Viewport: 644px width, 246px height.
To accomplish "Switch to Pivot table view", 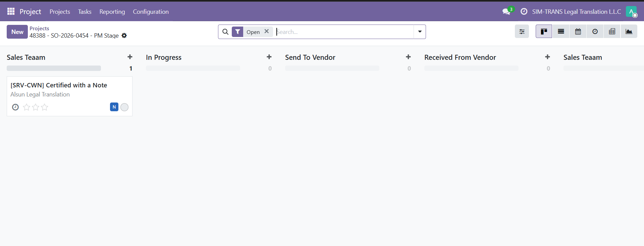I will [x=612, y=32].
